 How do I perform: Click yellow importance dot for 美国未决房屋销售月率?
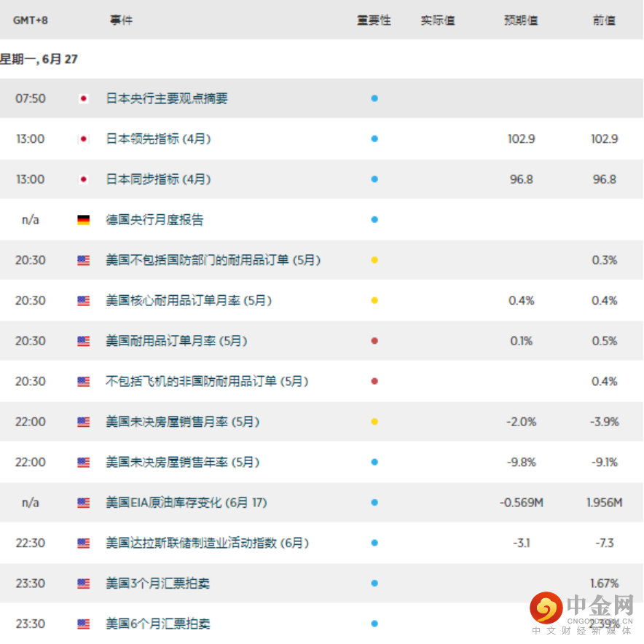[x=374, y=422]
